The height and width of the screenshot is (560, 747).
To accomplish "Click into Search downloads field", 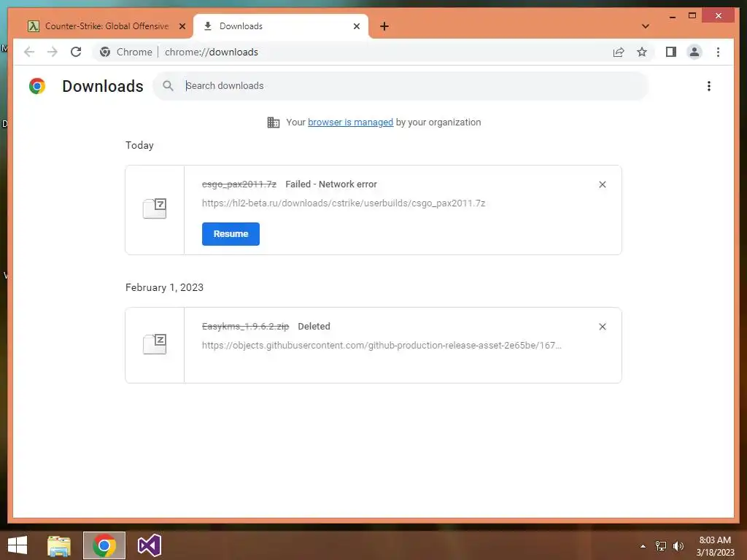I will click(400, 86).
